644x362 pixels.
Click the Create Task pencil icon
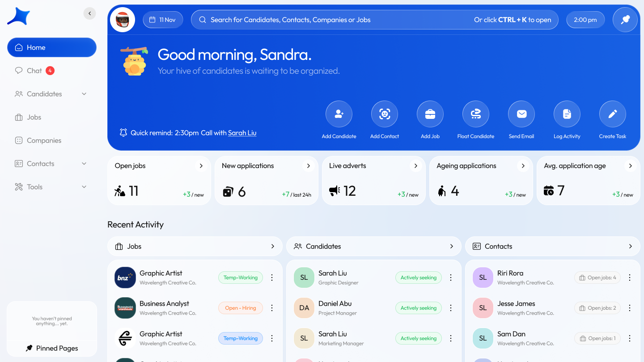(613, 114)
